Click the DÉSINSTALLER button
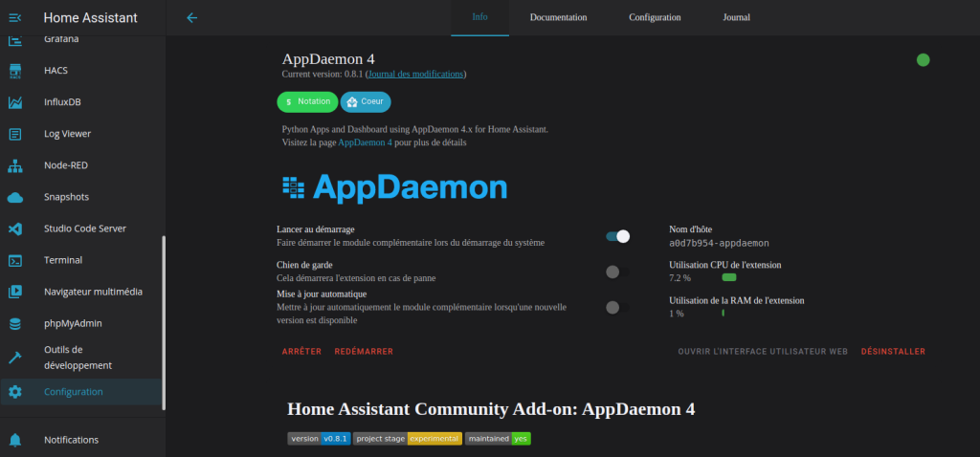The height and width of the screenshot is (457, 980). (x=893, y=352)
